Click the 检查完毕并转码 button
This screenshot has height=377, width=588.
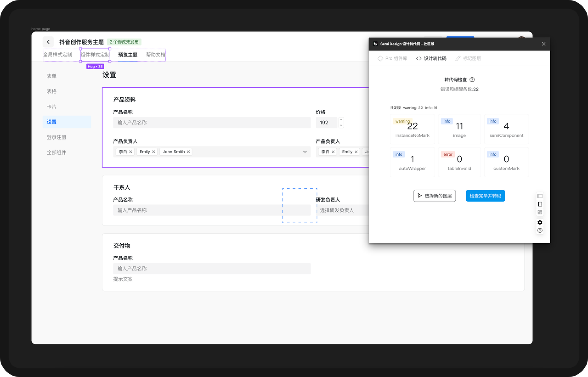pos(485,196)
